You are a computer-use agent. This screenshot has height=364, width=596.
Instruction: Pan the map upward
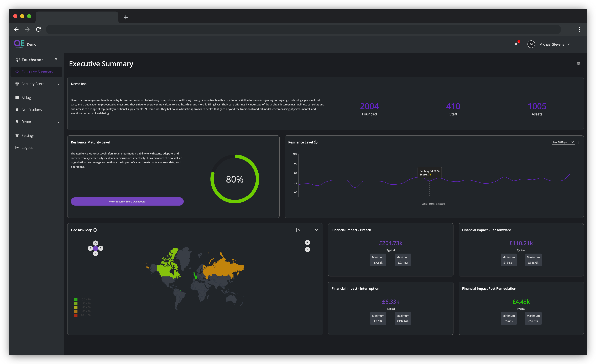pyautogui.click(x=96, y=243)
